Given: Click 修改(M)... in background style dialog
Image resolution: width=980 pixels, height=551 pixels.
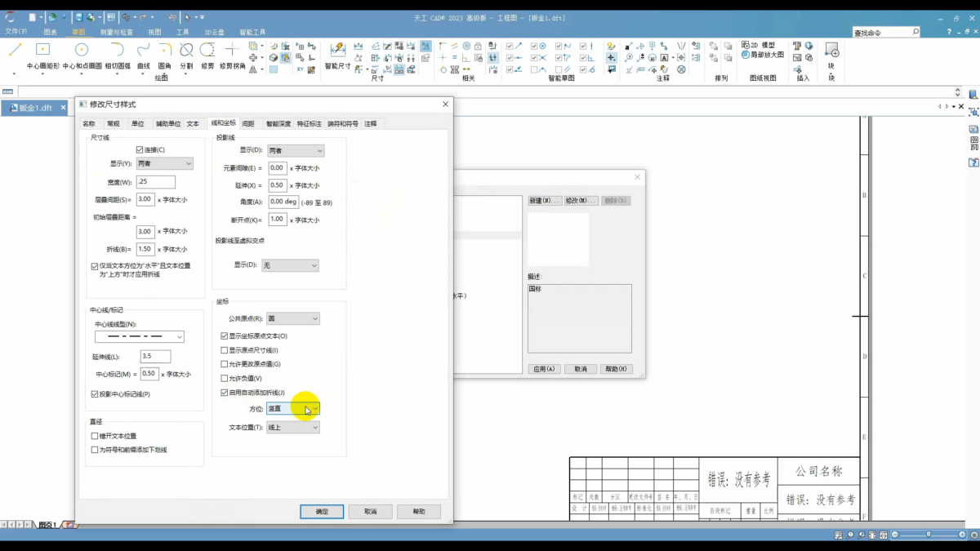Looking at the screenshot, I should 581,201.
